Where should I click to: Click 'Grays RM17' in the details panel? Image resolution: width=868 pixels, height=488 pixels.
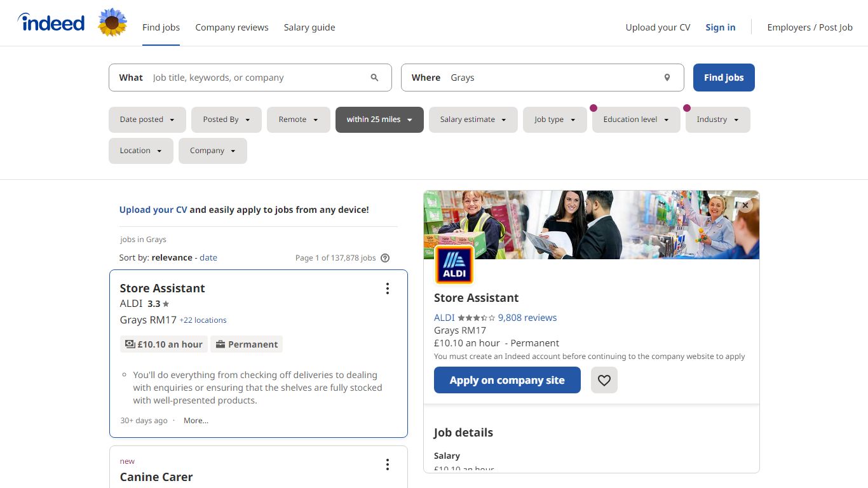tap(460, 330)
